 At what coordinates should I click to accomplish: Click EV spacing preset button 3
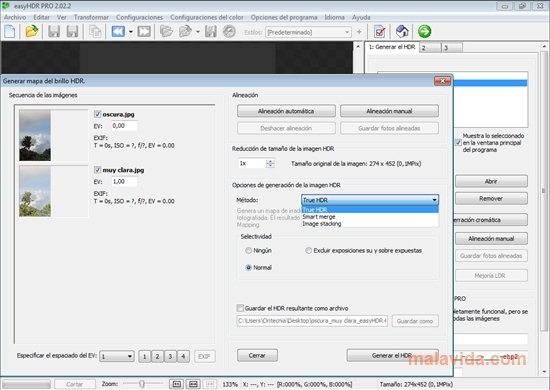(x=170, y=356)
